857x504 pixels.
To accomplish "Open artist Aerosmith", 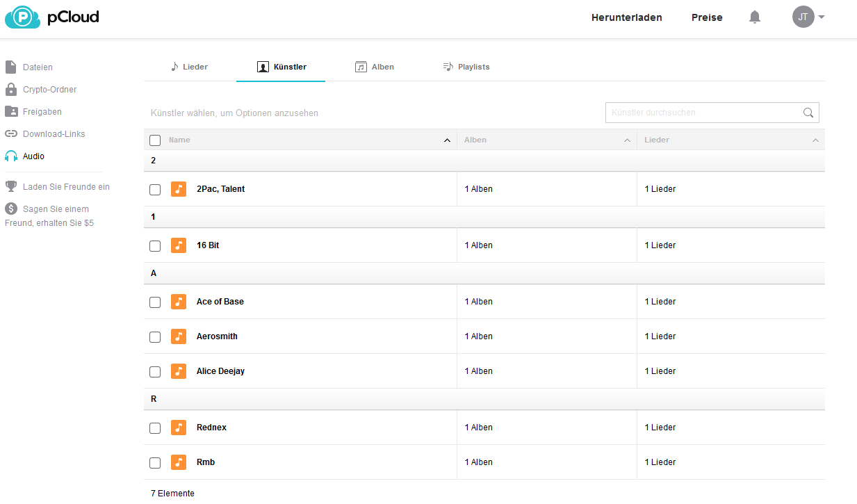I will click(217, 336).
